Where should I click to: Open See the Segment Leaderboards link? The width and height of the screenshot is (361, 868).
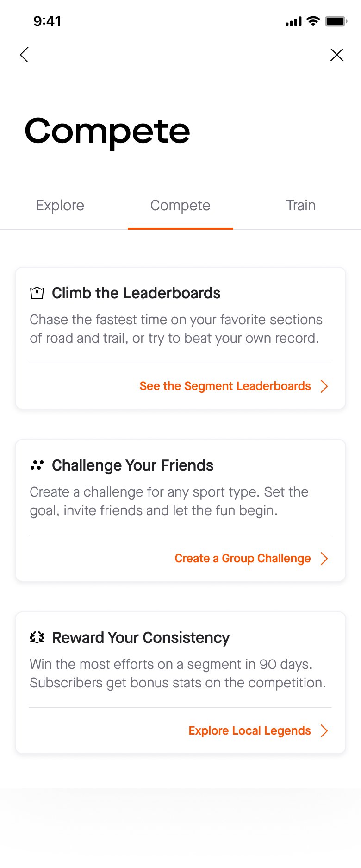pyautogui.click(x=225, y=386)
